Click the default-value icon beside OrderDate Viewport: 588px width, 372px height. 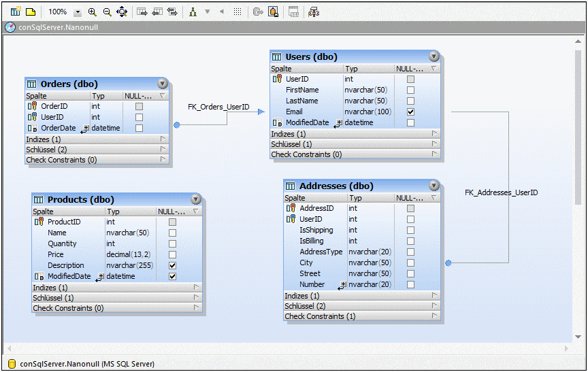coord(32,128)
